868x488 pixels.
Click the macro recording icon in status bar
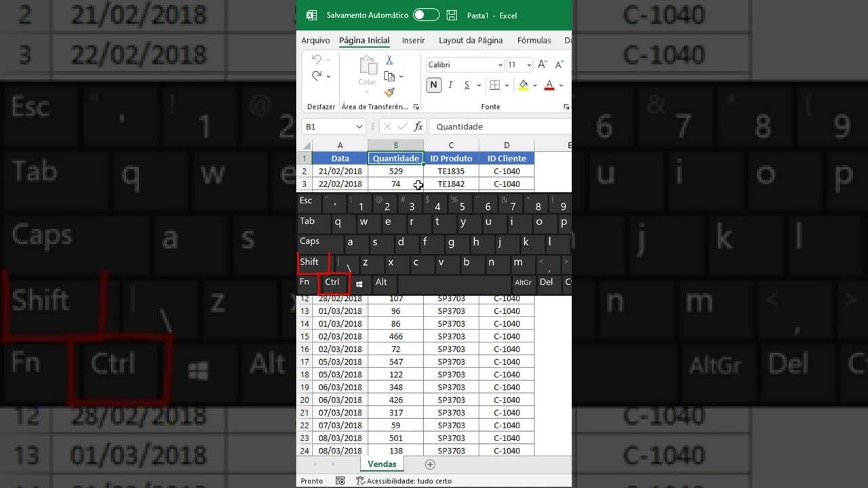coord(340,481)
